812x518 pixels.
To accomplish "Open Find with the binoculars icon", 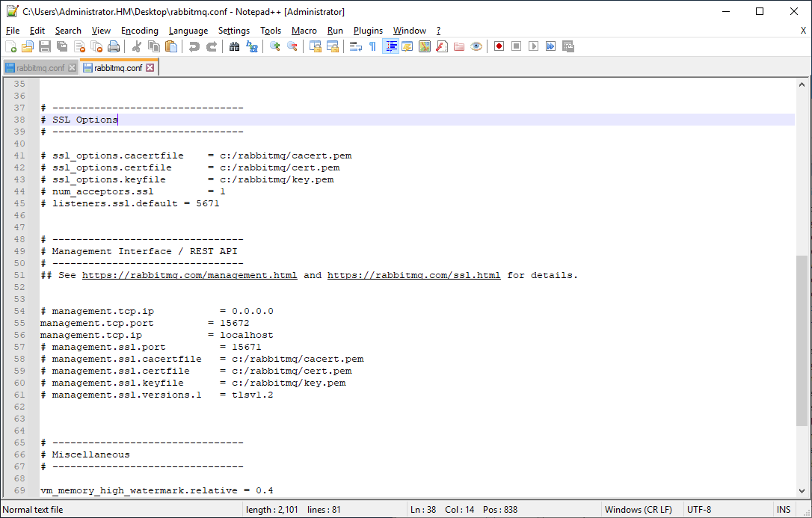I will tap(234, 46).
